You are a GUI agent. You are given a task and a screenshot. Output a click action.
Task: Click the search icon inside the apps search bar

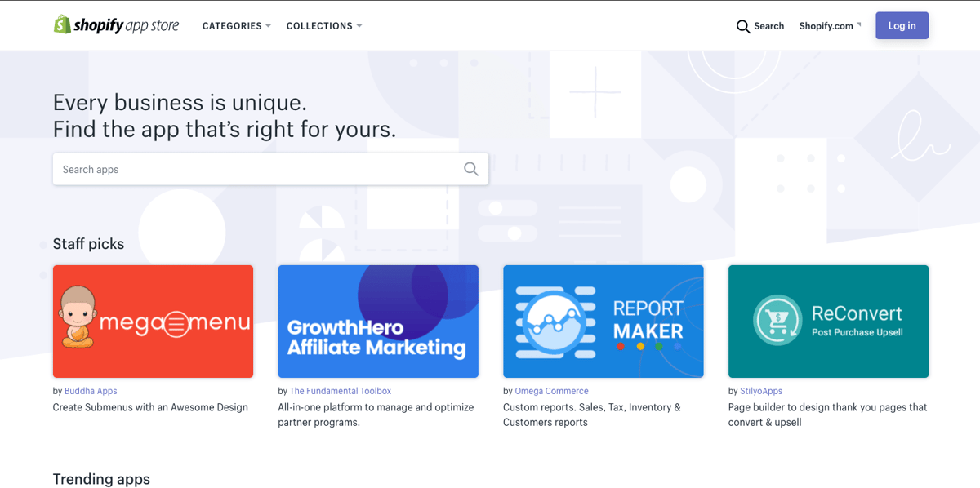pyautogui.click(x=471, y=168)
